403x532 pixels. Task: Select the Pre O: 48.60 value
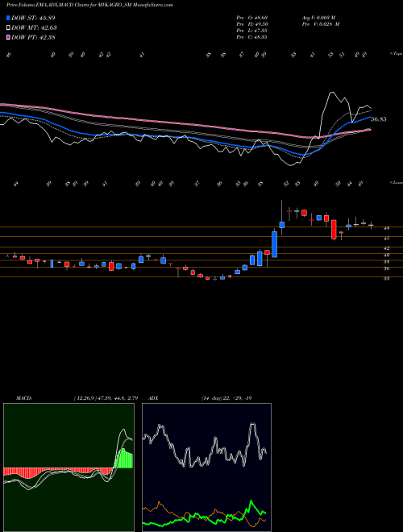point(251,18)
